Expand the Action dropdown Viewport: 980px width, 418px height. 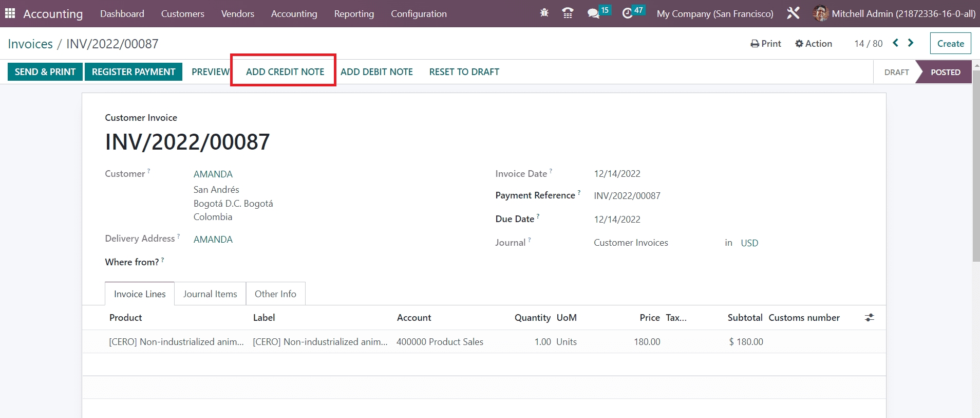coord(814,44)
